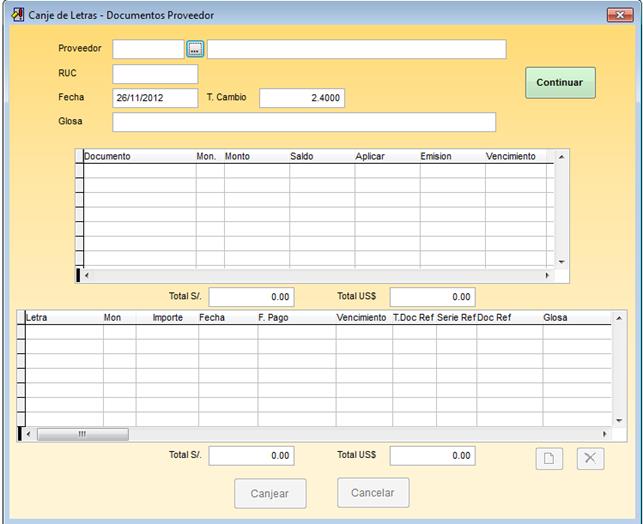
Task: Click lower Total S/. field
Action: click(251, 456)
